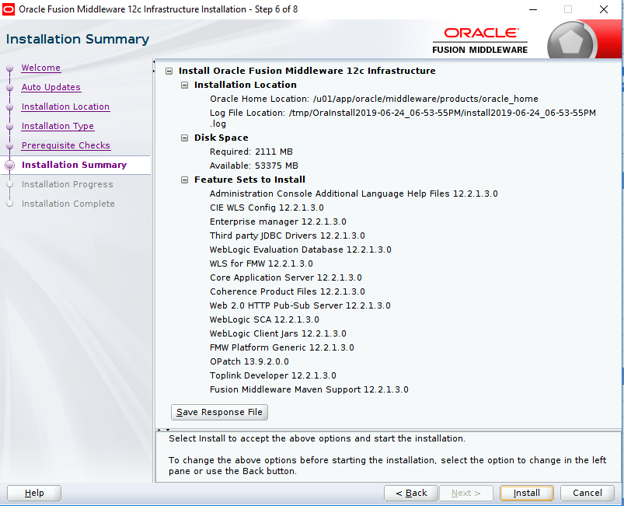Navigate to Installation Location step
Viewport: 624px width, 507px height.
65,107
